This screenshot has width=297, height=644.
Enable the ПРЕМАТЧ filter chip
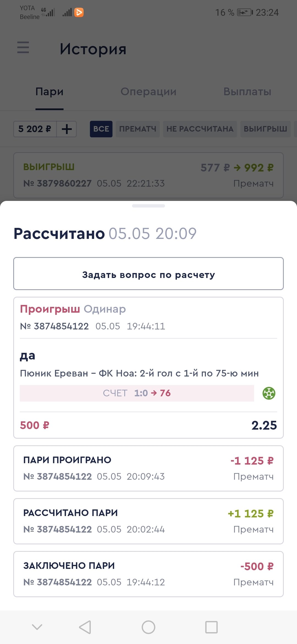coord(137,129)
